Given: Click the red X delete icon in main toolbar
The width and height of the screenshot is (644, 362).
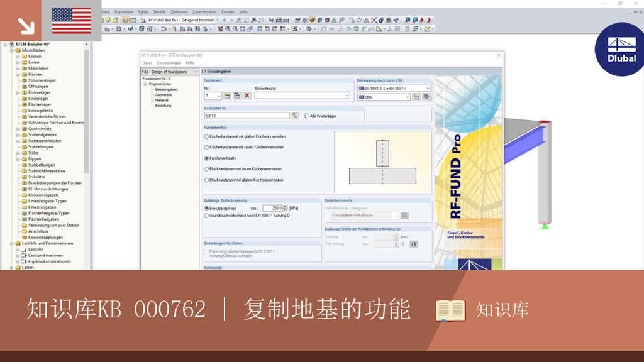Looking at the screenshot, I should pyautogui.click(x=374, y=20).
